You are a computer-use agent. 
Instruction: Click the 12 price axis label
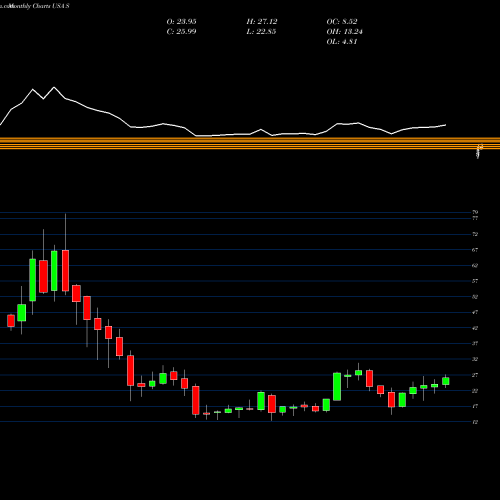click(475, 422)
